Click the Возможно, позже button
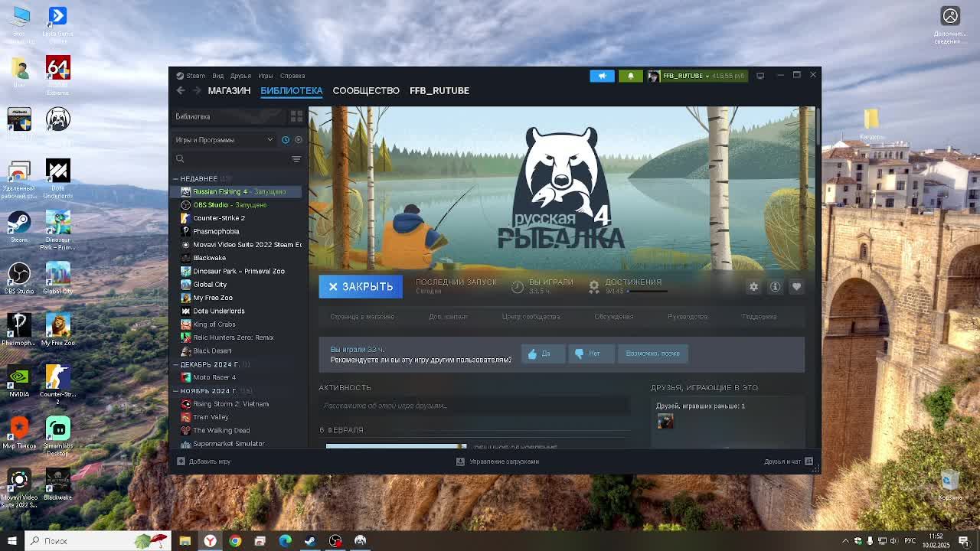 coord(652,354)
